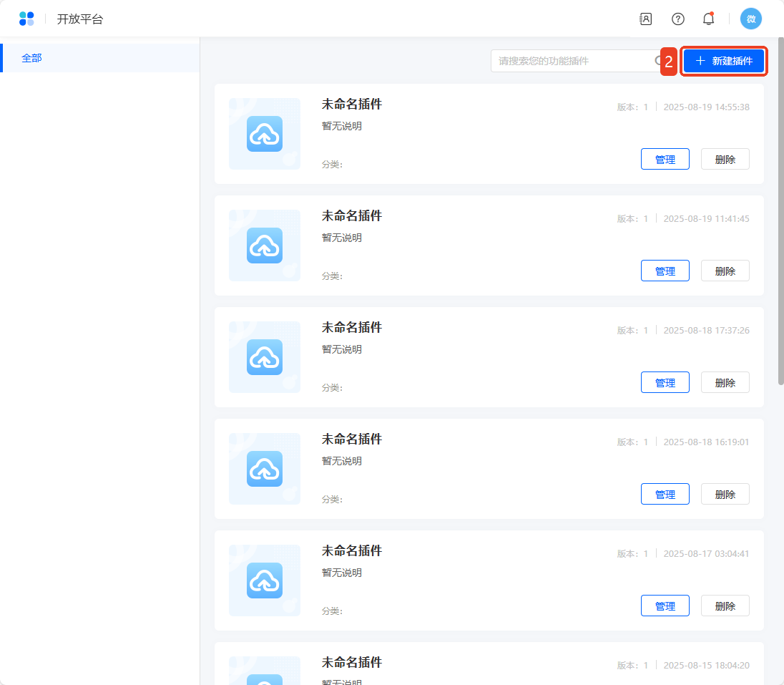
Task: Click the open platform logo icon
Action: pyautogui.click(x=26, y=19)
